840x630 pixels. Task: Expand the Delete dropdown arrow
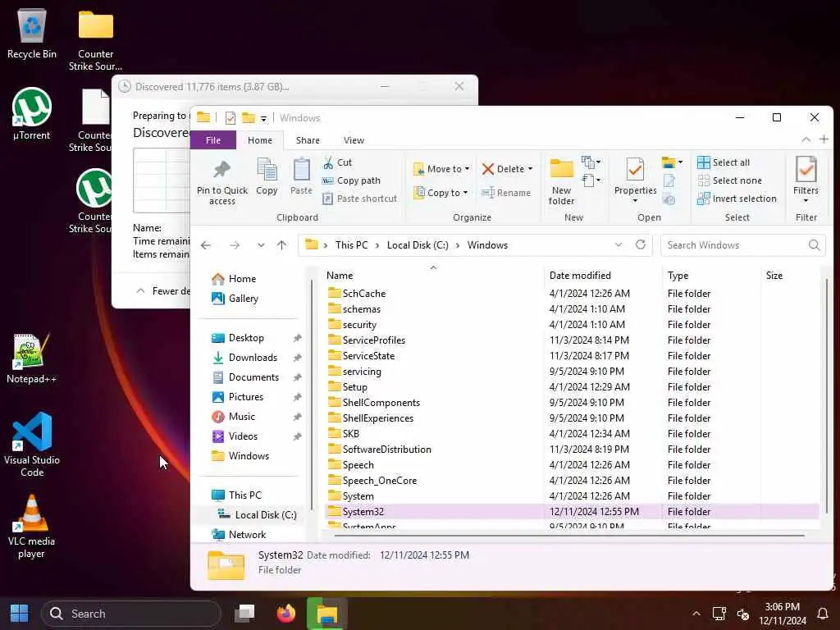click(x=531, y=169)
